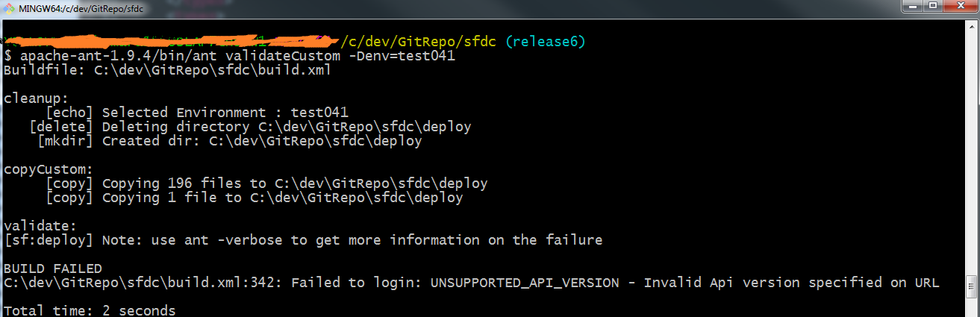Click the 'Total time: 2 seconds' line
The width and height of the screenshot is (980, 317).
[x=90, y=310]
